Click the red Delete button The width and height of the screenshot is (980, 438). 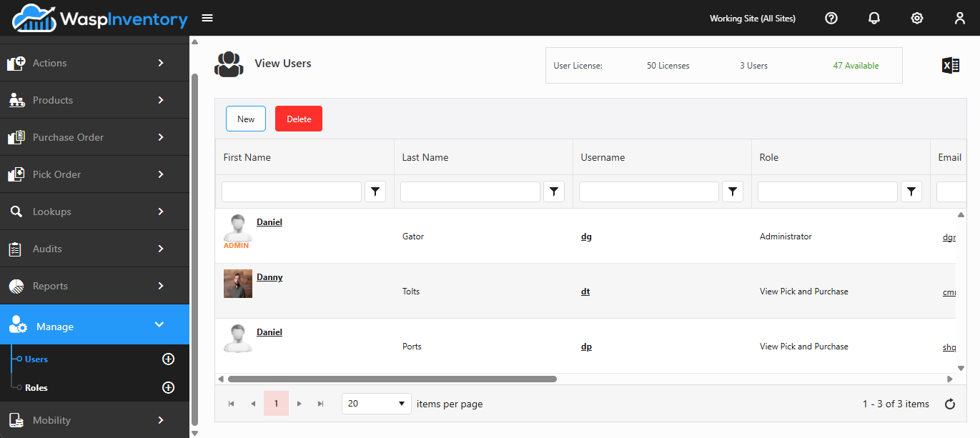[299, 119]
